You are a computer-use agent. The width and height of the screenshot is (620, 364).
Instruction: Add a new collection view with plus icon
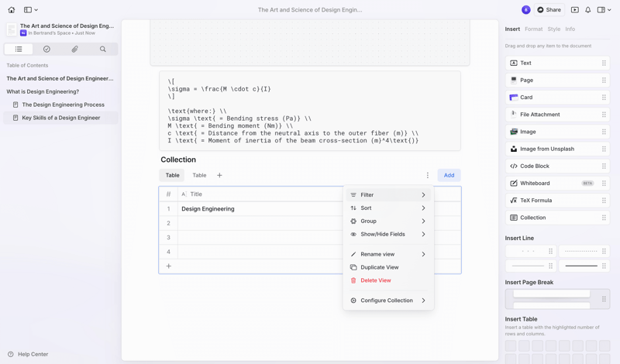[219, 175]
